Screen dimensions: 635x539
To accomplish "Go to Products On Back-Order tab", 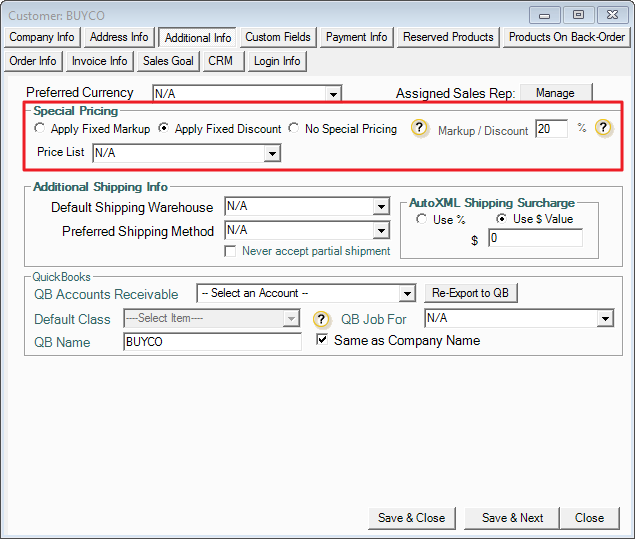I will [566, 37].
